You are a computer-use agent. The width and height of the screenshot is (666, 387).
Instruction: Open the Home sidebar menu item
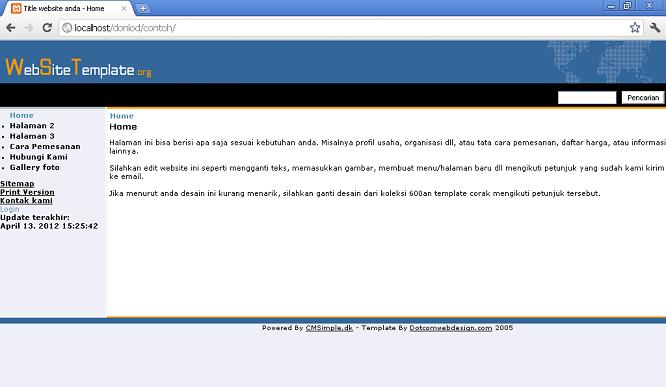coord(22,115)
